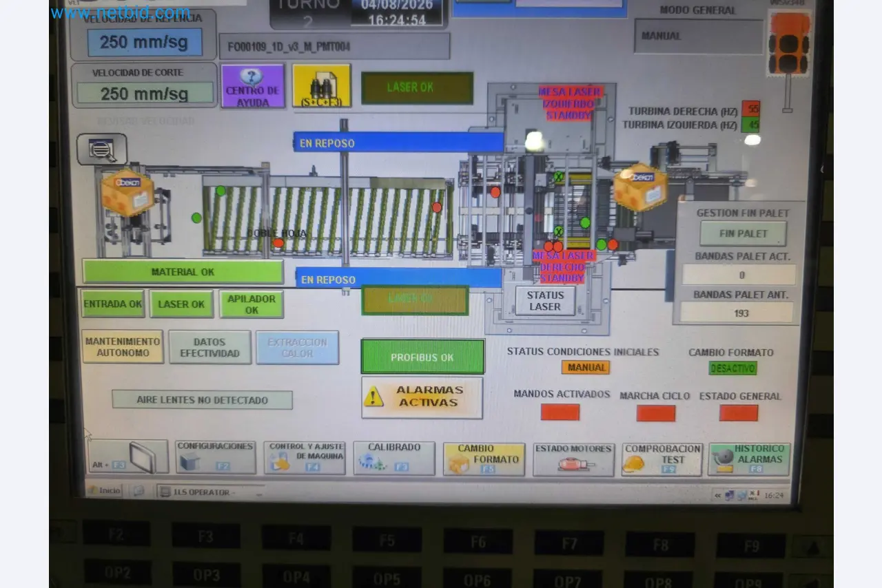Viewport: 882px width, 588px height.
Task: Click the Mandos Activados red indicator
Action: 560,412
